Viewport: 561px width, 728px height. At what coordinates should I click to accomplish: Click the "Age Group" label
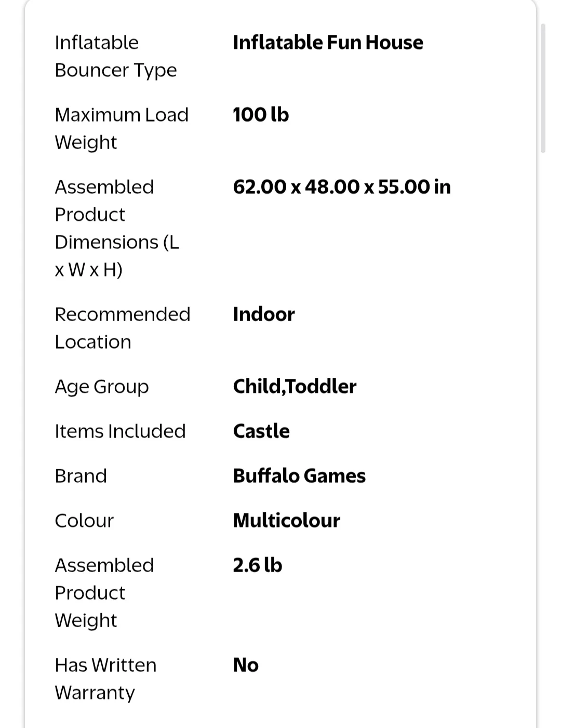click(102, 387)
